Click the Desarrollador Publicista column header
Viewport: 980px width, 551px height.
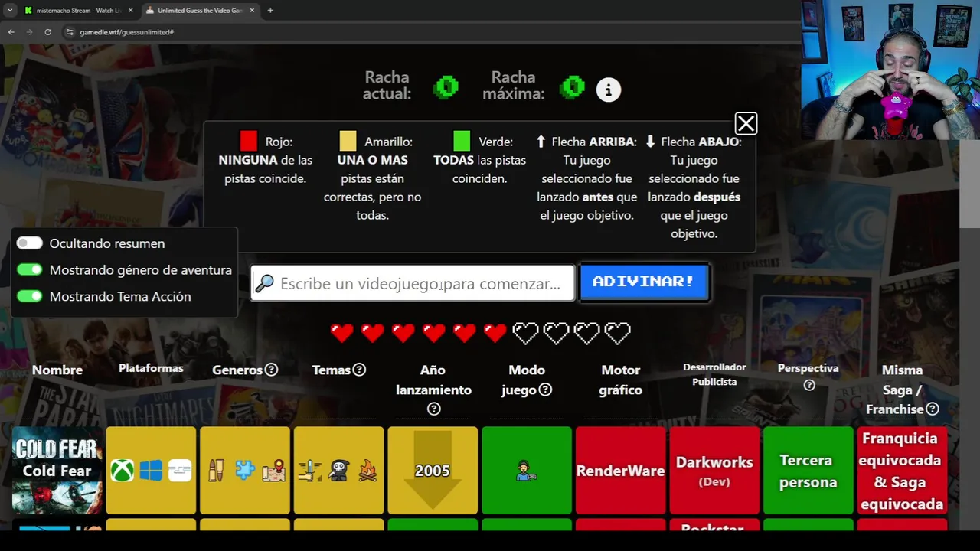coord(714,374)
